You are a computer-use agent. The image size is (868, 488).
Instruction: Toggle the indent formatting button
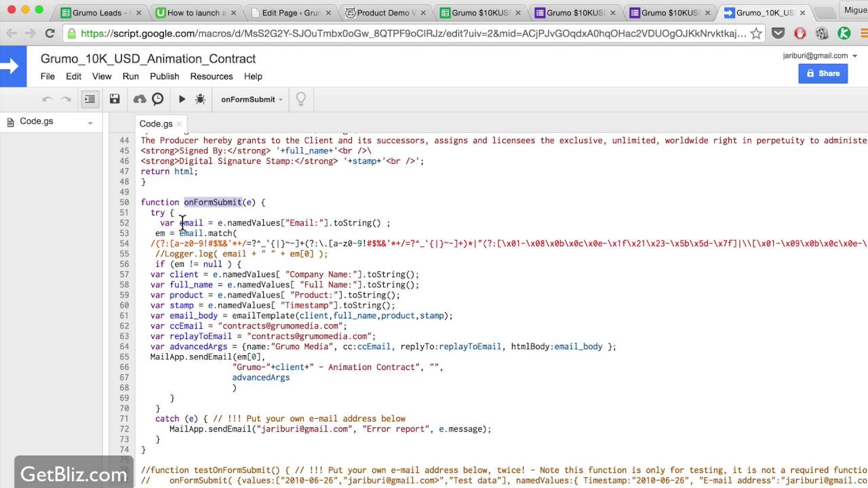90,100
